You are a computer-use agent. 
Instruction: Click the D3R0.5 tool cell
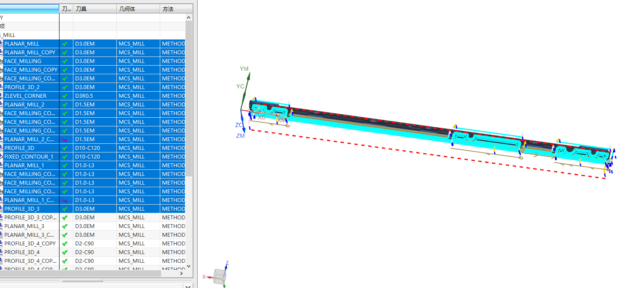95,96
